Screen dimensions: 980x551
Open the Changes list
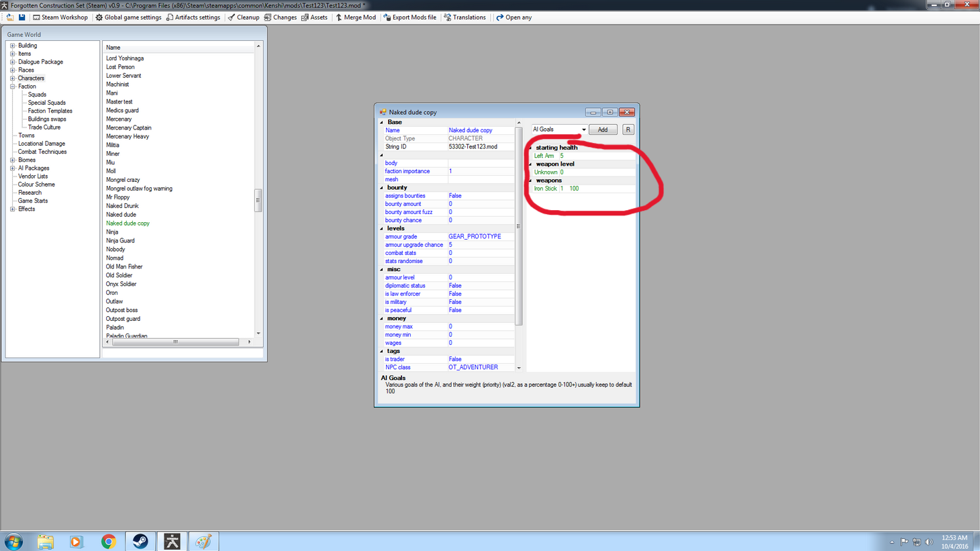pyautogui.click(x=280, y=17)
